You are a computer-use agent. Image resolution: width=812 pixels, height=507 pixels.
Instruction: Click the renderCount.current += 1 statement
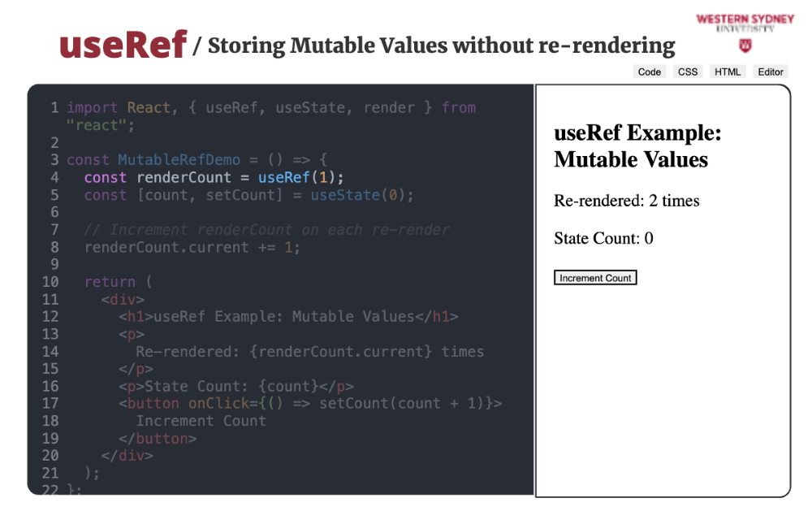click(x=192, y=247)
